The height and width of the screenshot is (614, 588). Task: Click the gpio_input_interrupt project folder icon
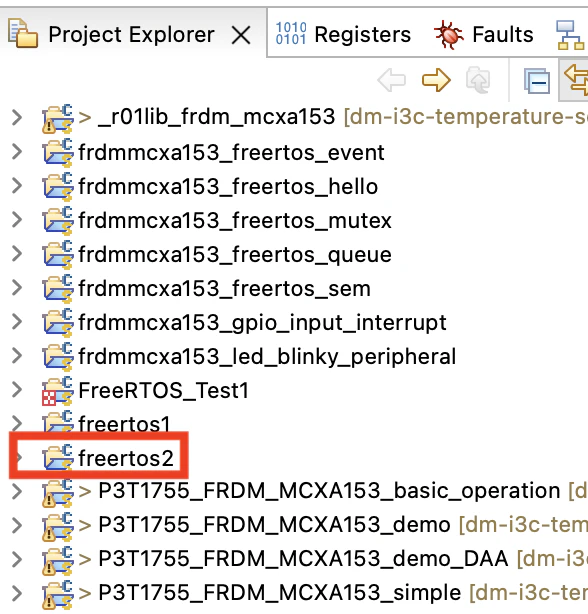(58, 323)
